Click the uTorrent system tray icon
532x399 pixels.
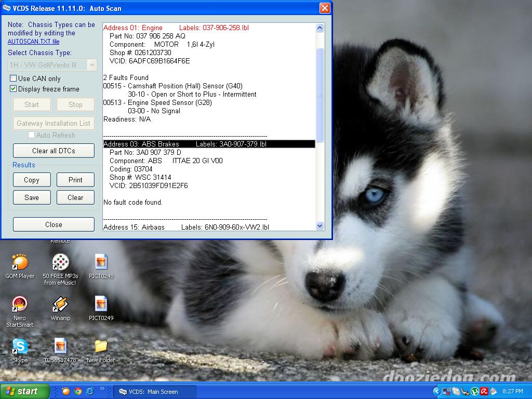point(474,391)
